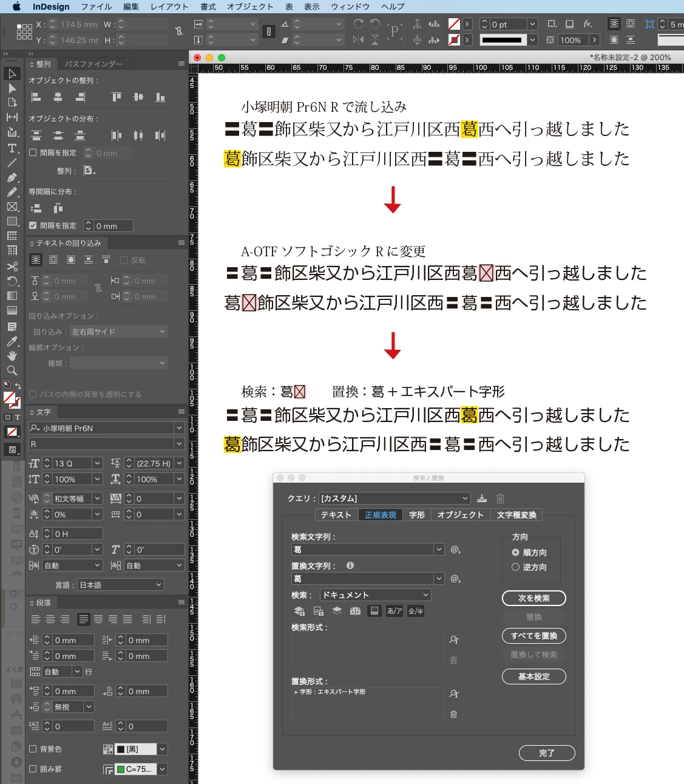This screenshot has width=684, height=784.
Task: Click the No text wrap icon
Action: (x=36, y=260)
